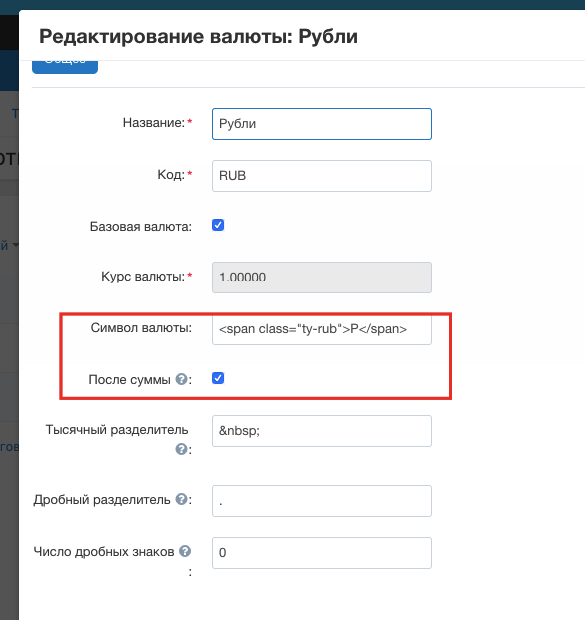Focus the Дробный разделитель input
The image size is (585, 620).
322,501
